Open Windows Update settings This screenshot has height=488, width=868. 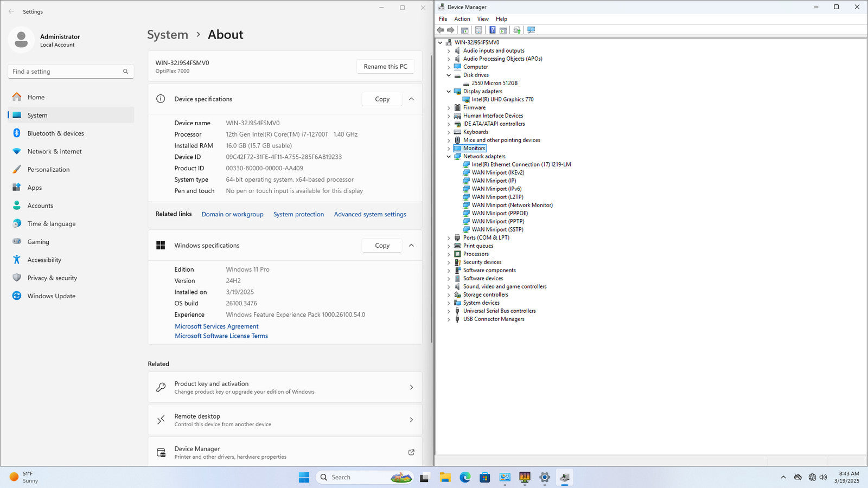click(x=71, y=296)
